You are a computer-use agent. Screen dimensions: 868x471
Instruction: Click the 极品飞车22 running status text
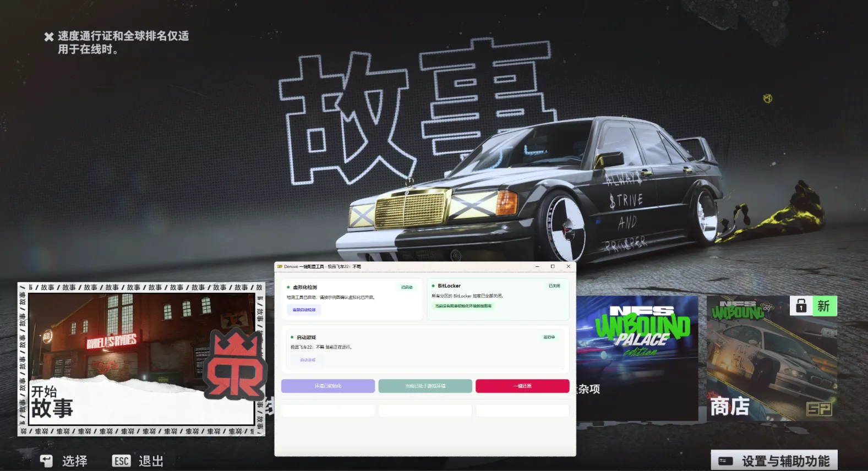(x=321, y=347)
